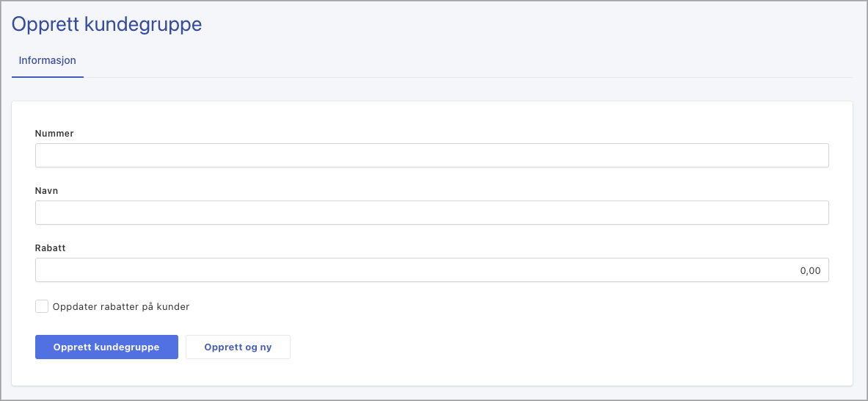Click the 'Oppdater rabatter på kunder' label text
The image size is (868, 401).
tap(121, 307)
